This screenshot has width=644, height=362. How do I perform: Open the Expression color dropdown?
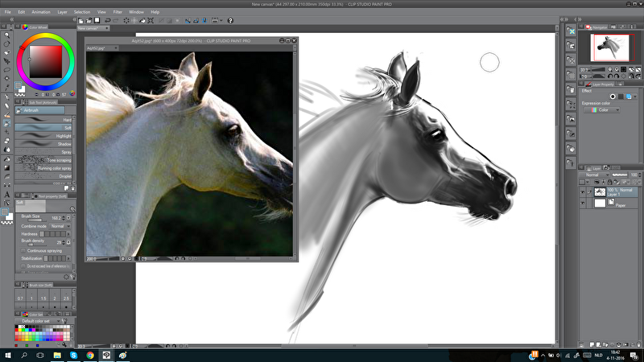click(x=601, y=110)
